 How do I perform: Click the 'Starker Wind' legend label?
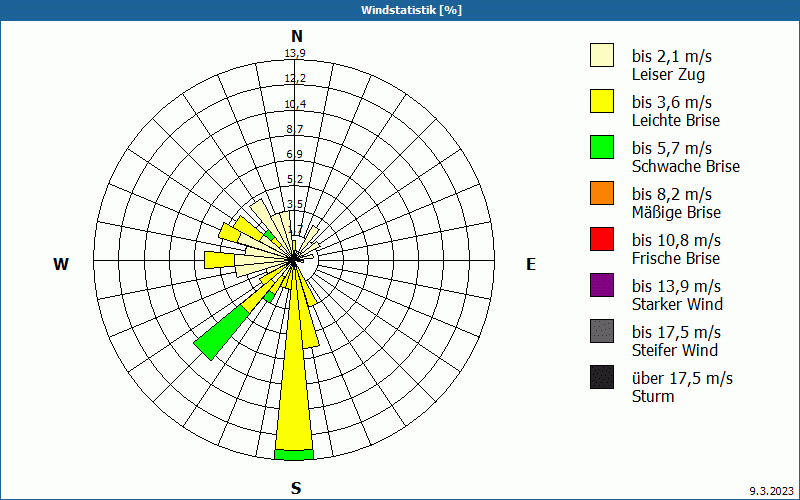[x=677, y=304]
